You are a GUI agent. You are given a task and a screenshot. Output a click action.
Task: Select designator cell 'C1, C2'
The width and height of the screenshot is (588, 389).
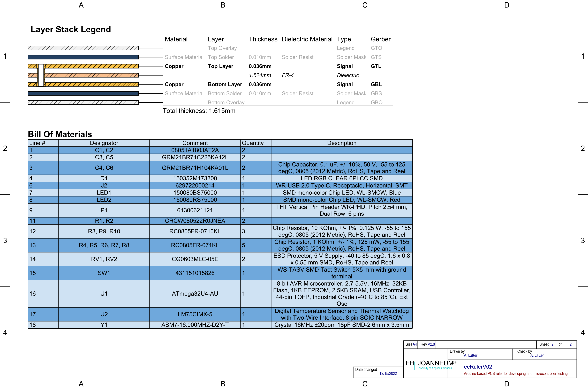104,150
